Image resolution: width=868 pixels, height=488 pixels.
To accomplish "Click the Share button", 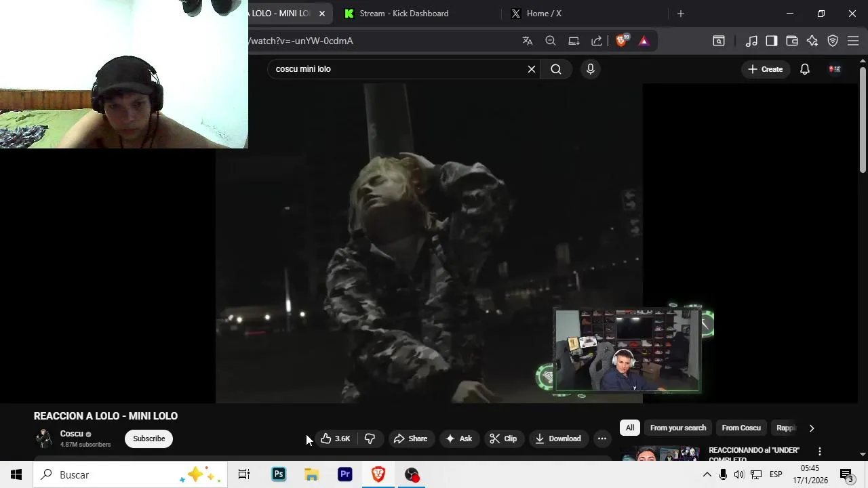I will click(x=411, y=439).
